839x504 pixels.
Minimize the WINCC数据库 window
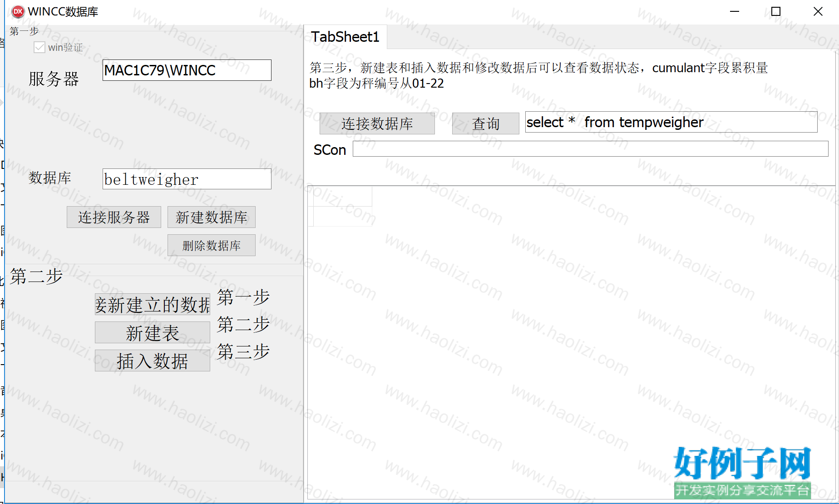735,12
